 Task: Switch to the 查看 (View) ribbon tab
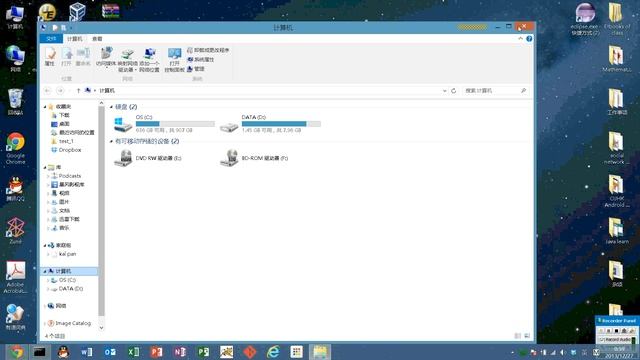97,39
